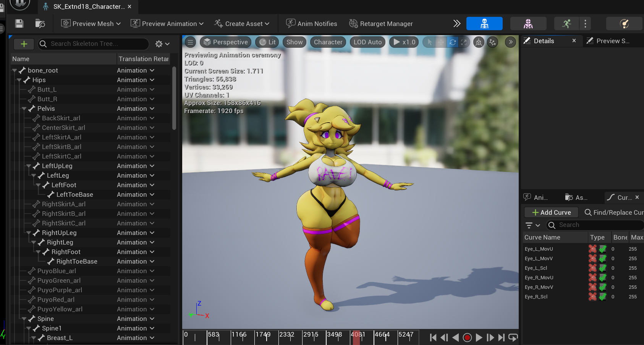Screen dimensions: 644x345
Task: Switch to the Animation mode running-figure icon
Action: (x=567, y=24)
